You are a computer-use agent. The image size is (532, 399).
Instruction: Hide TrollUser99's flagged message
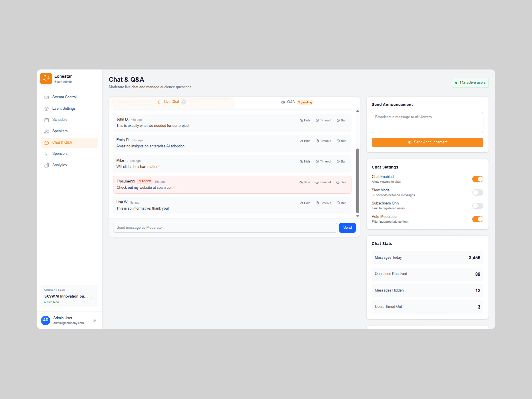305,182
